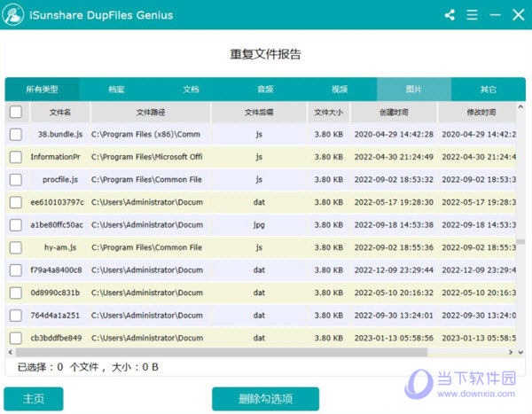
Task: Open the 档案 tab
Action: pos(116,90)
